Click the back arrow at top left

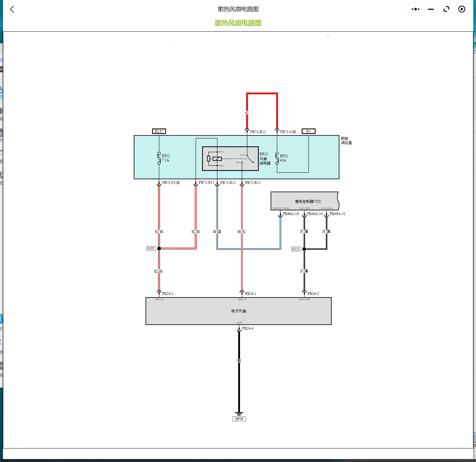point(12,9)
